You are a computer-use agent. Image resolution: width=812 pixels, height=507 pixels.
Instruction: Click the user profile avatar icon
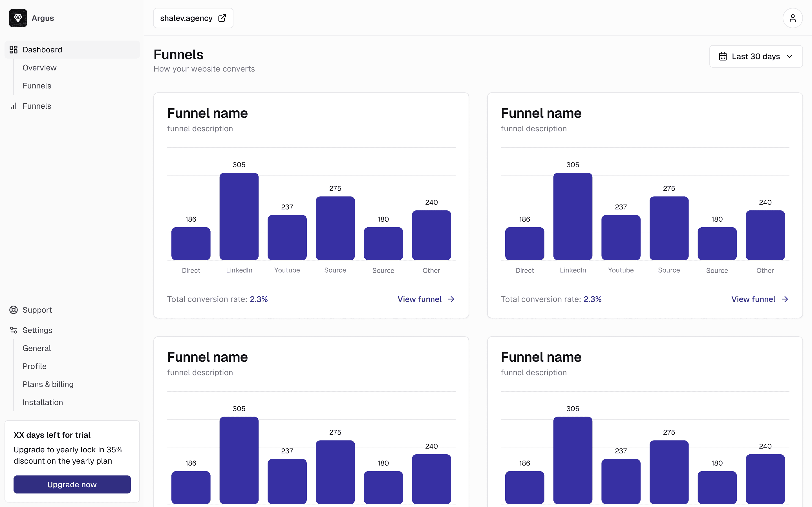click(792, 18)
